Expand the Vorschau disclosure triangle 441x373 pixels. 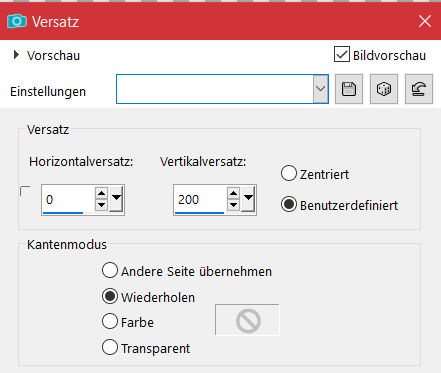(16, 55)
